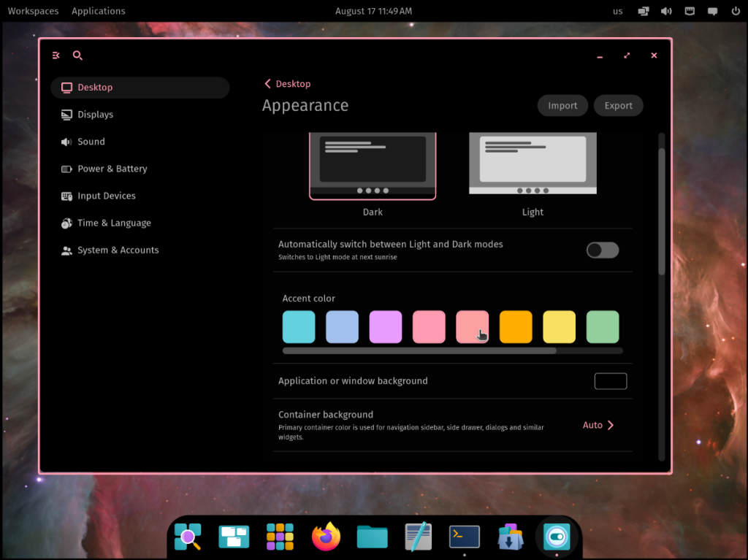Screen dimensions: 748x560
Task: Open the us keyboard layout indicator
Action: pos(618,11)
